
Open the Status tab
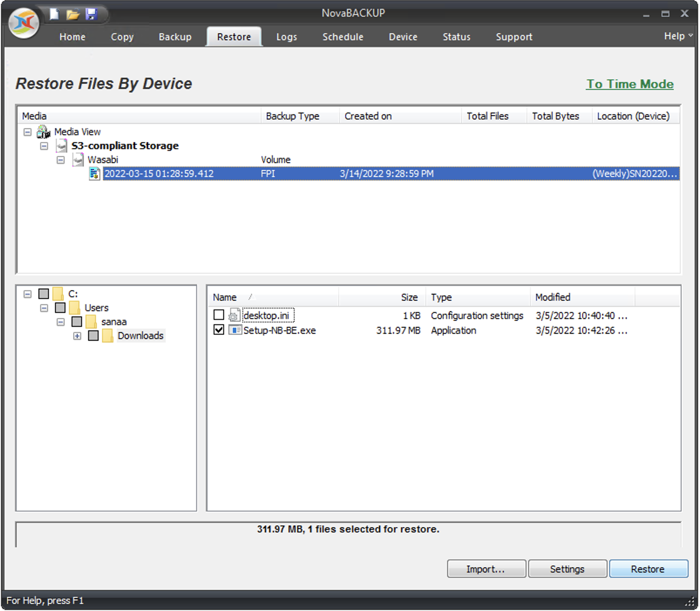point(456,37)
